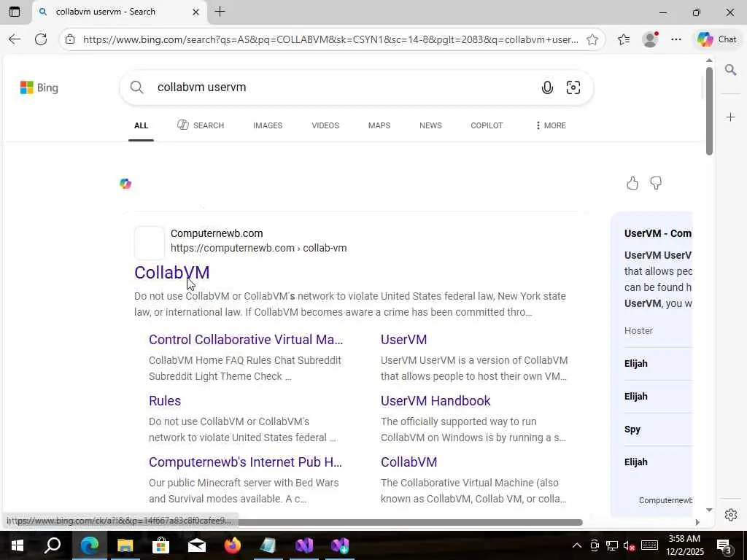The height and width of the screenshot is (560, 747).
Task: Open taskbar search magnifier
Action: coord(53,545)
